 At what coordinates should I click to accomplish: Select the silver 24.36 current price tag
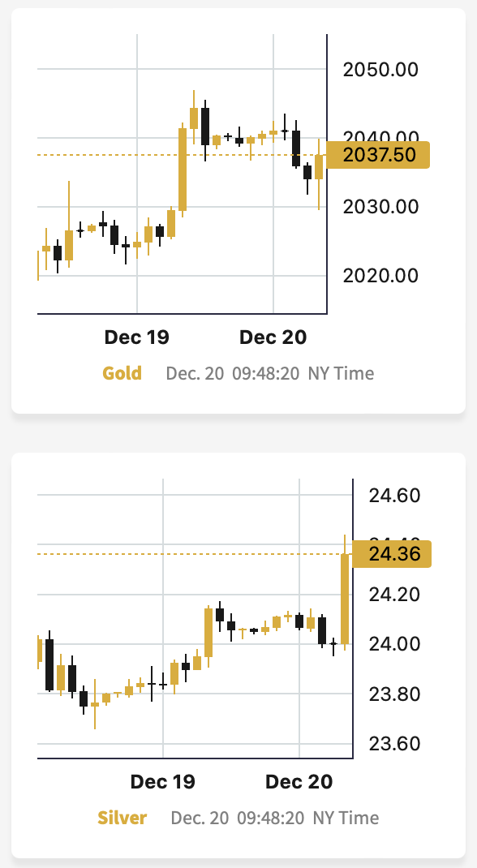(391, 554)
